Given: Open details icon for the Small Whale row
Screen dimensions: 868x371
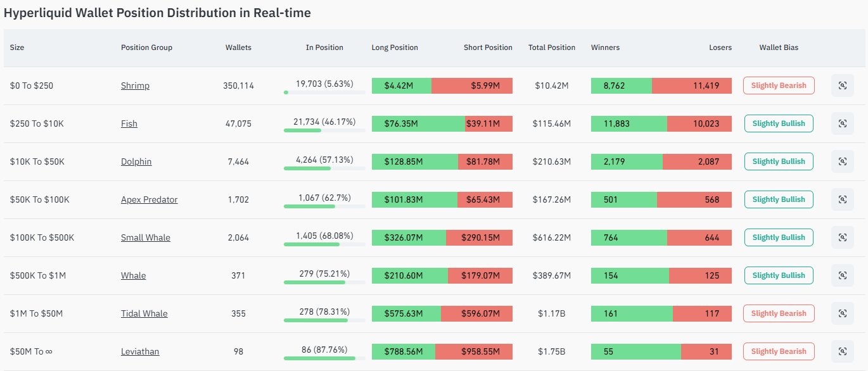Looking at the screenshot, I should [842, 237].
